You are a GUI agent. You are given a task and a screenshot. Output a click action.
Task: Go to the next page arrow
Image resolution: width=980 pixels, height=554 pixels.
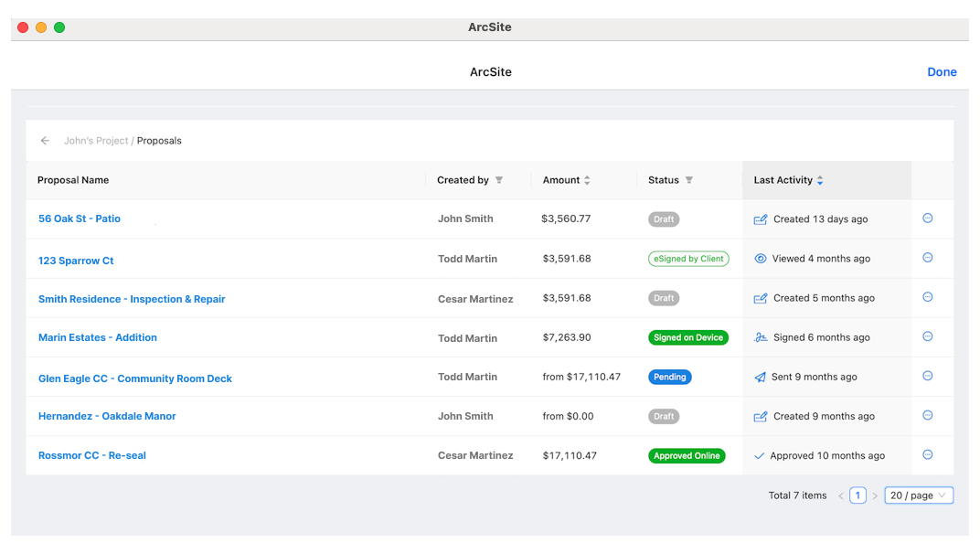pyautogui.click(x=875, y=495)
